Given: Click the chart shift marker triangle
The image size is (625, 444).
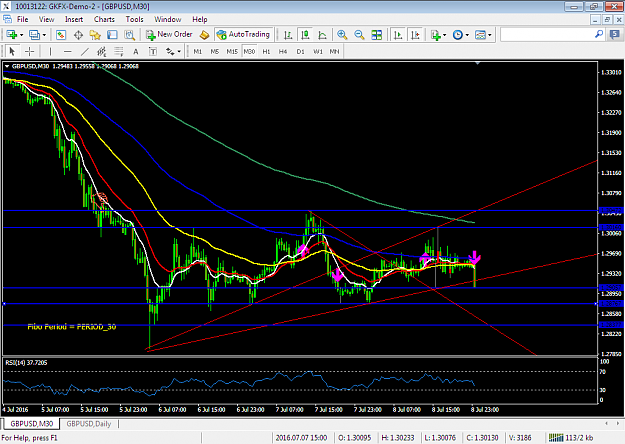Looking at the screenshot, I should pos(478,63).
